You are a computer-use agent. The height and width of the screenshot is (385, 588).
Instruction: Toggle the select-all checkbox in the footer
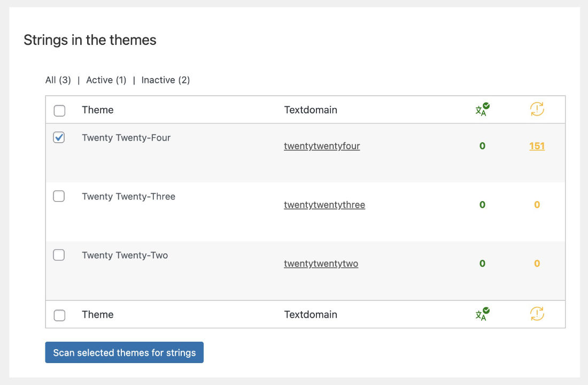(x=59, y=314)
